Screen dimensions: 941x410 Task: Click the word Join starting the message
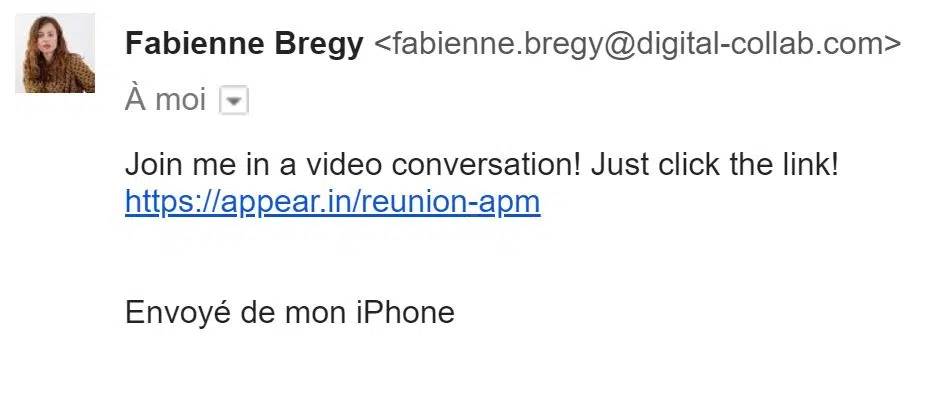154,165
